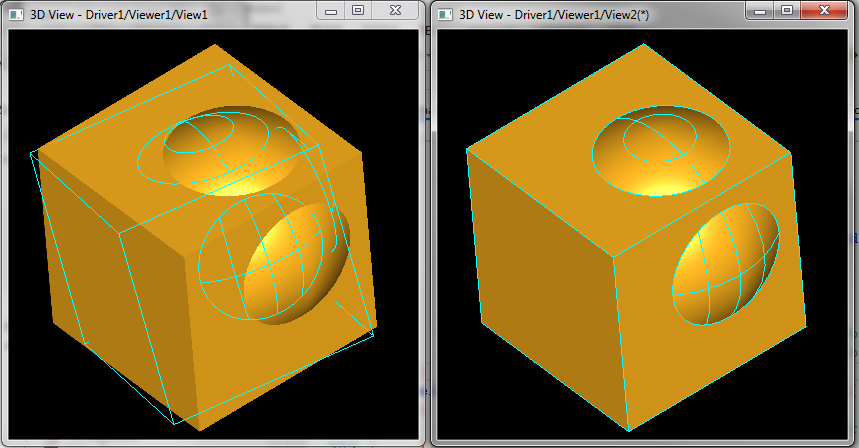Image resolution: width=859 pixels, height=448 pixels.
Task: Minimize the View2(*) 3D window
Action: click(762, 10)
